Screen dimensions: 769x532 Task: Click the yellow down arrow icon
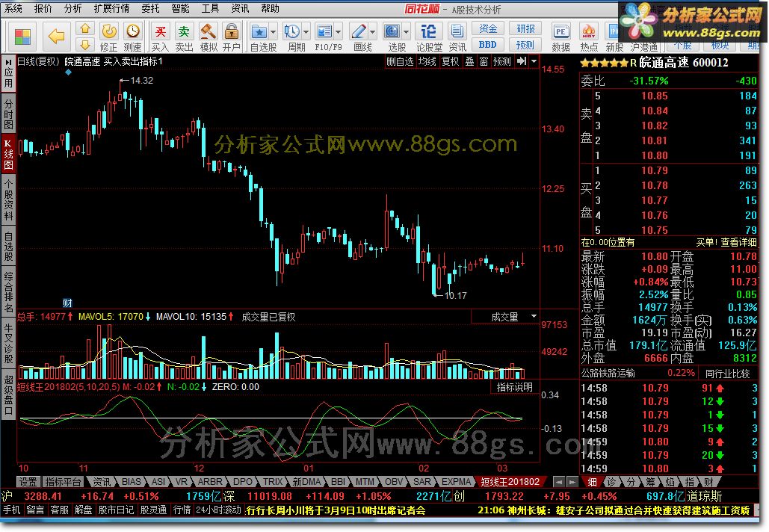(85, 45)
